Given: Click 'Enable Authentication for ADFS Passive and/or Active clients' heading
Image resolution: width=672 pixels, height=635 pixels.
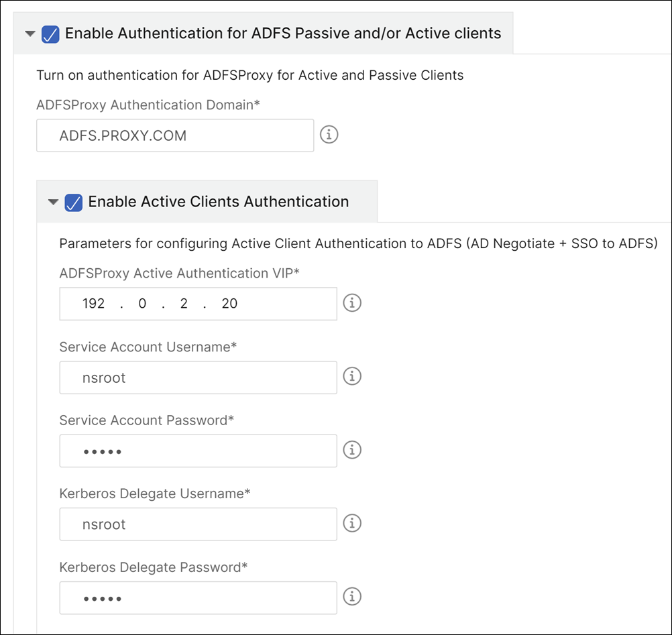Looking at the screenshot, I should tap(283, 34).
